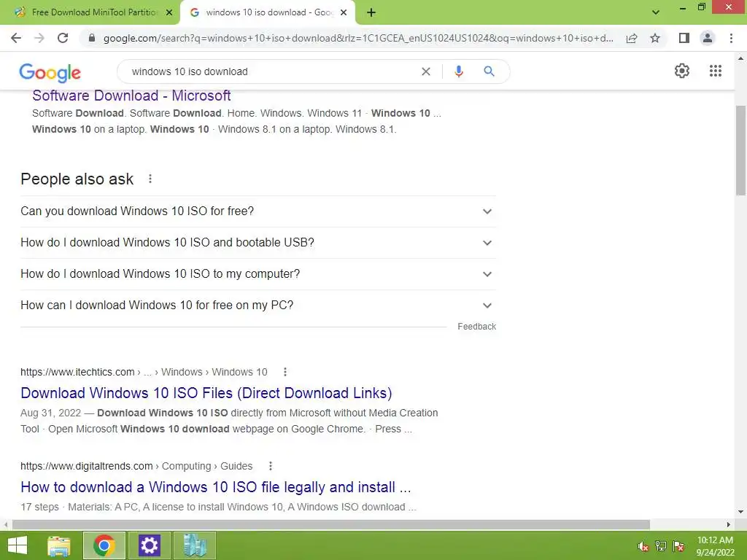Viewport: 747px width, 560px height.
Task: Switch to Free Download MiniTool Partition tab
Action: pos(90,12)
